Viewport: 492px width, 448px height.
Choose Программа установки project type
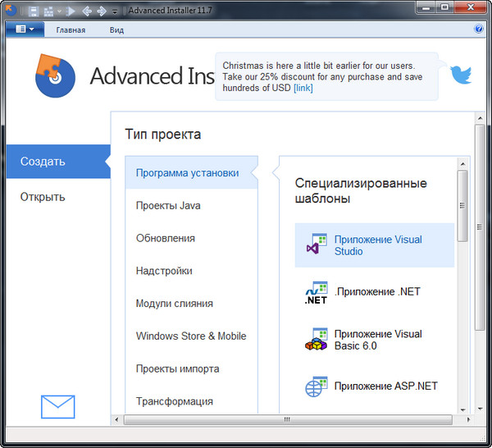coord(191,172)
